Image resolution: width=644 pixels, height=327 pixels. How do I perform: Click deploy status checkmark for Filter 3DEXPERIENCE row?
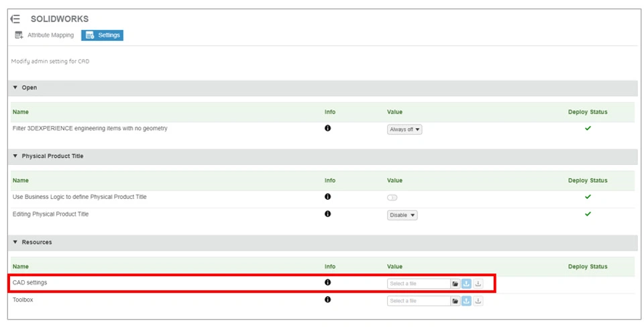point(588,129)
